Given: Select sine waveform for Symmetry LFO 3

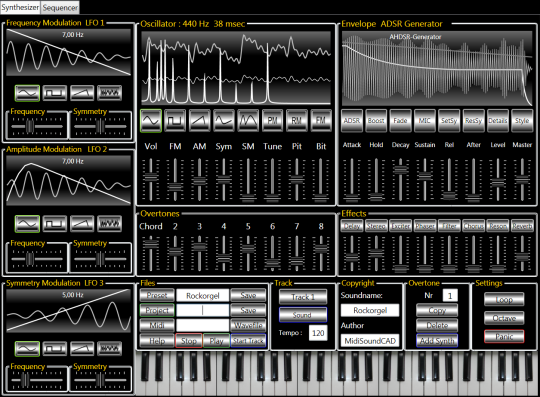Looking at the screenshot, I should click(27, 348).
